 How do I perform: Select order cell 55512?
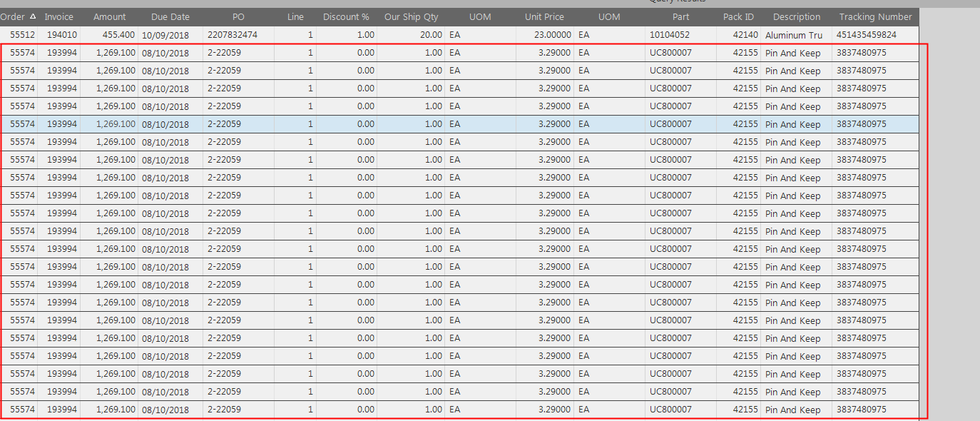(x=23, y=35)
